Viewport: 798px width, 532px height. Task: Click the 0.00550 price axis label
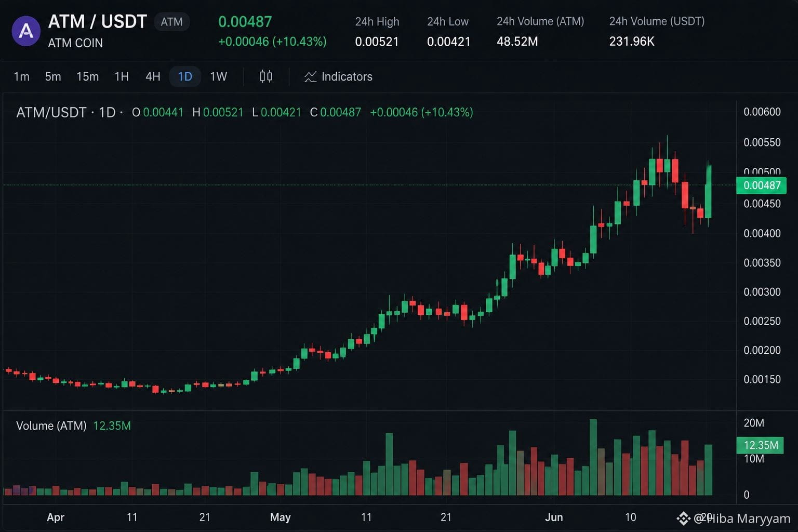[x=762, y=142]
